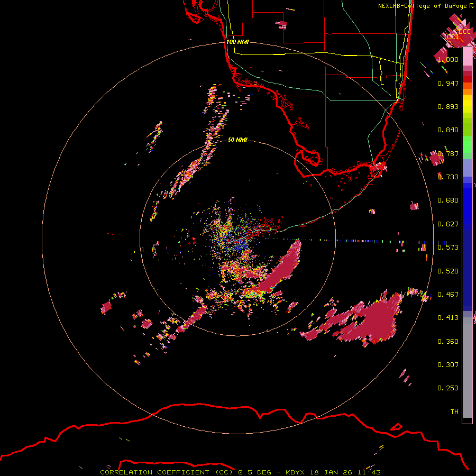Click the 18 JAN 26 date text

point(331,472)
